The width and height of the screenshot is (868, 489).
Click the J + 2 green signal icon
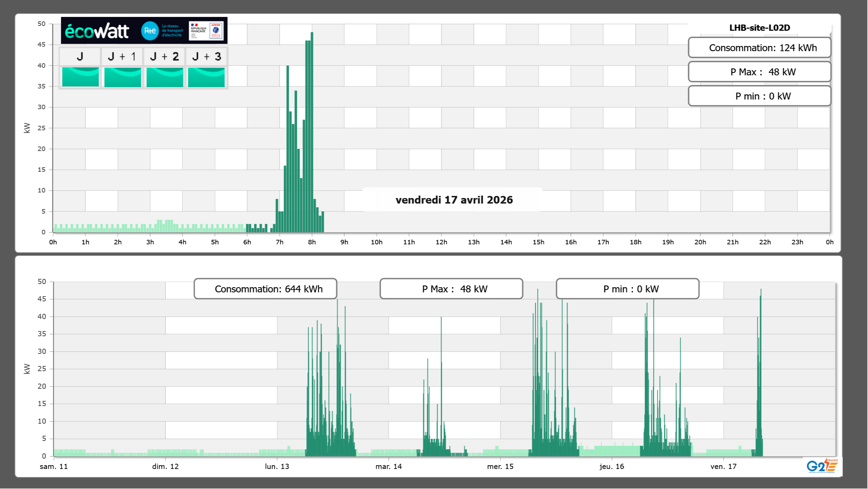click(x=165, y=77)
